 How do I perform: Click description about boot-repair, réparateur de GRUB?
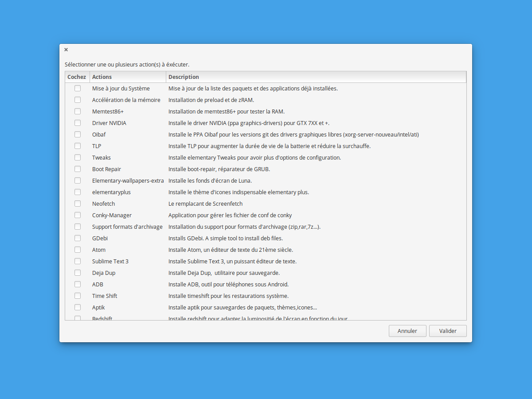pyautogui.click(x=219, y=169)
